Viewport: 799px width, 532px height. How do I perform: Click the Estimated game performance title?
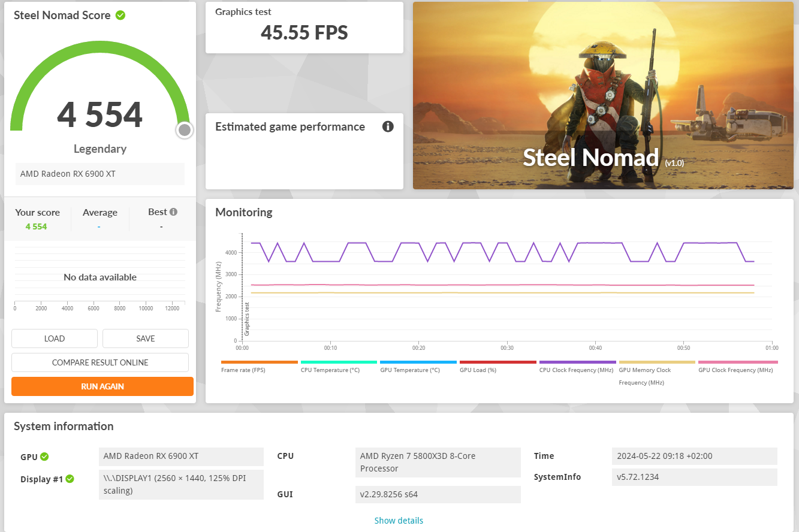pyautogui.click(x=290, y=127)
